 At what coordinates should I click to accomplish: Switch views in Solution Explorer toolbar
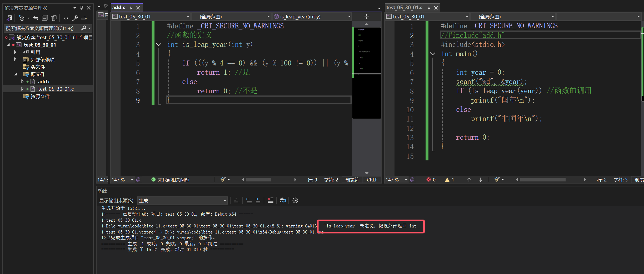pyautogui.click(x=9, y=18)
